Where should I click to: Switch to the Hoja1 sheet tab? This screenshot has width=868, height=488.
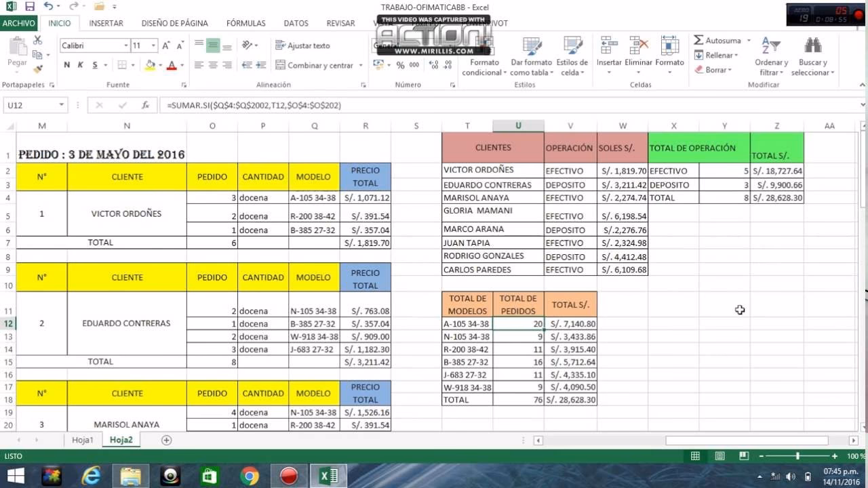pos(83,440)
